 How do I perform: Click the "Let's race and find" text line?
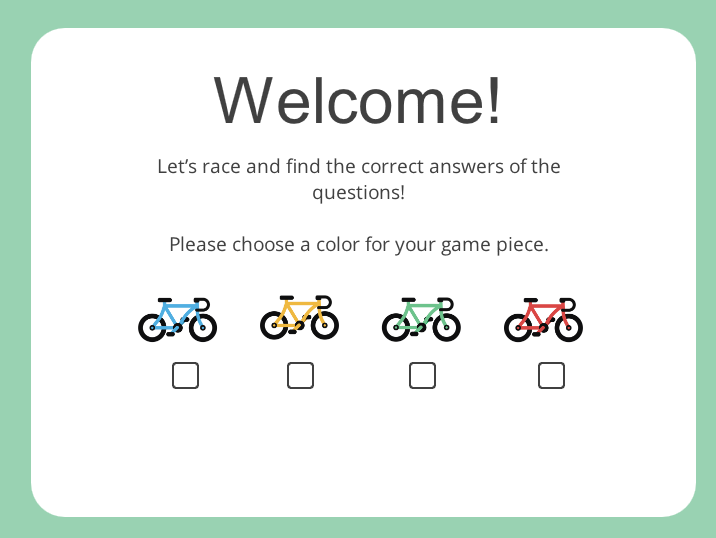(358, 166)
